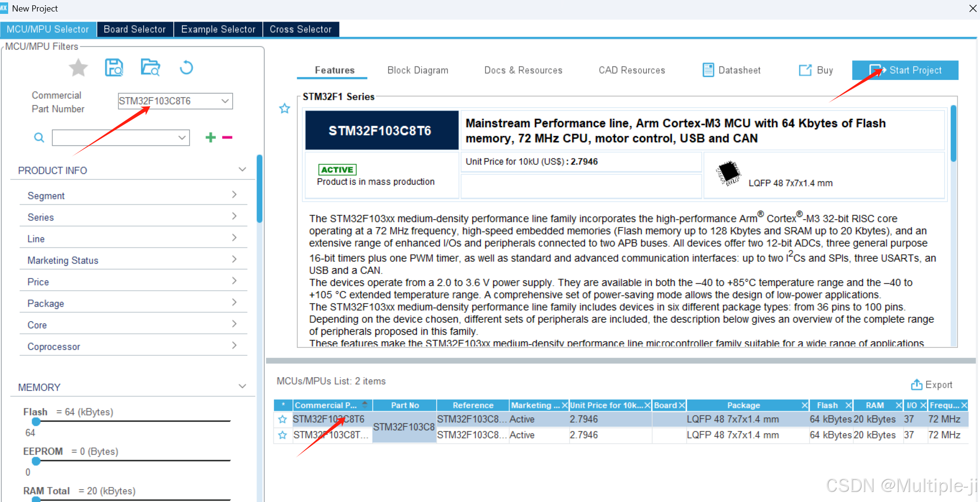Switch to the Example Selector tab
The height and width of the screenshot is (502, 980).
click(x=218, y=29)
